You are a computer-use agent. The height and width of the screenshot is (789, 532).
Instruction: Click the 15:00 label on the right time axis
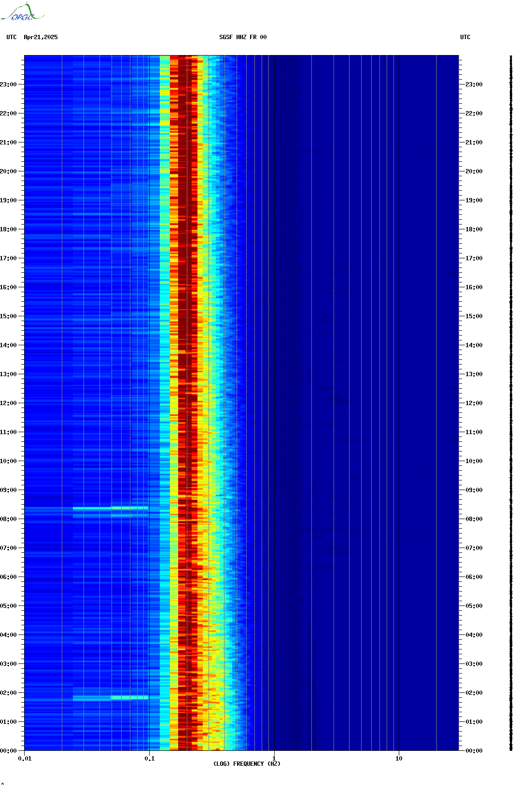pyautogui.click(x=474, y=316)
